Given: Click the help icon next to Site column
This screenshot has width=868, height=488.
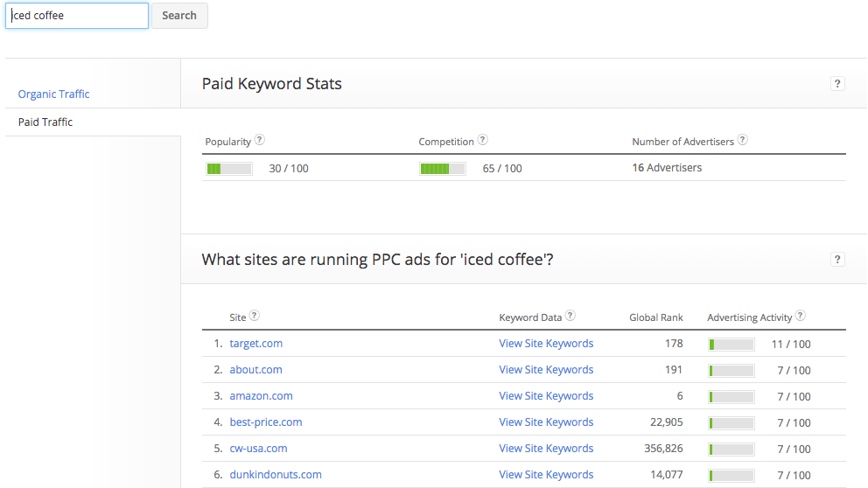Looking at the screenshot, I should pyautogui.click(x=254, y=316).
